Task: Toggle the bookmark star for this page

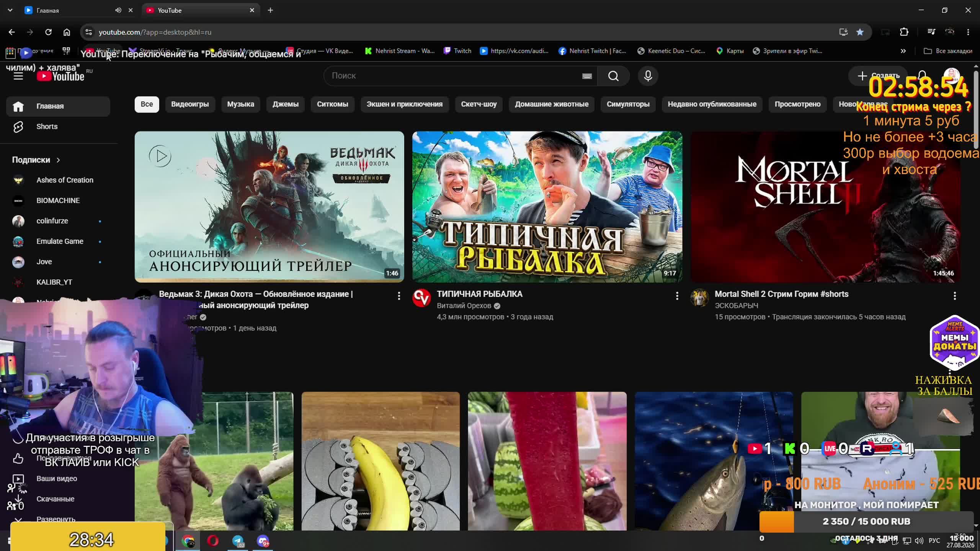Action: [x=860, y=32]
